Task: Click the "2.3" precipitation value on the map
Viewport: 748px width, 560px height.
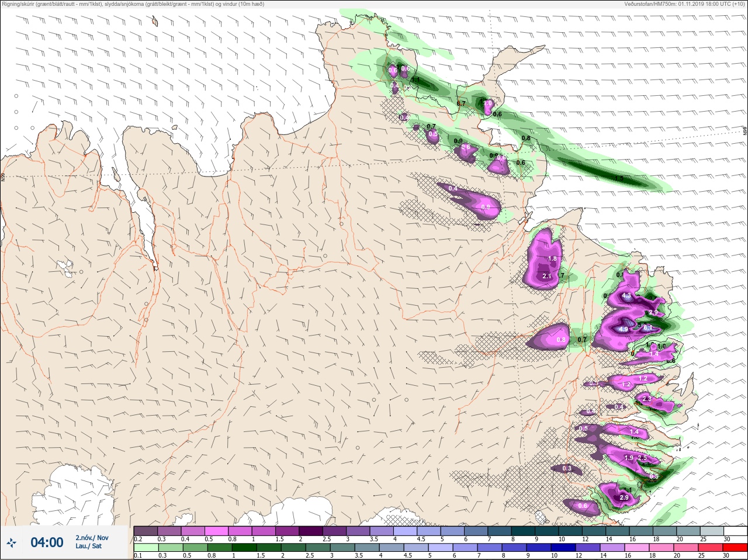Action: (x=647, y=399)
